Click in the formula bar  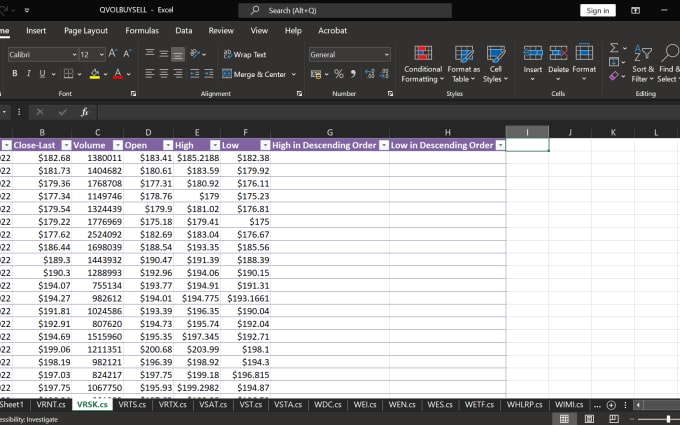coord(388,112)
